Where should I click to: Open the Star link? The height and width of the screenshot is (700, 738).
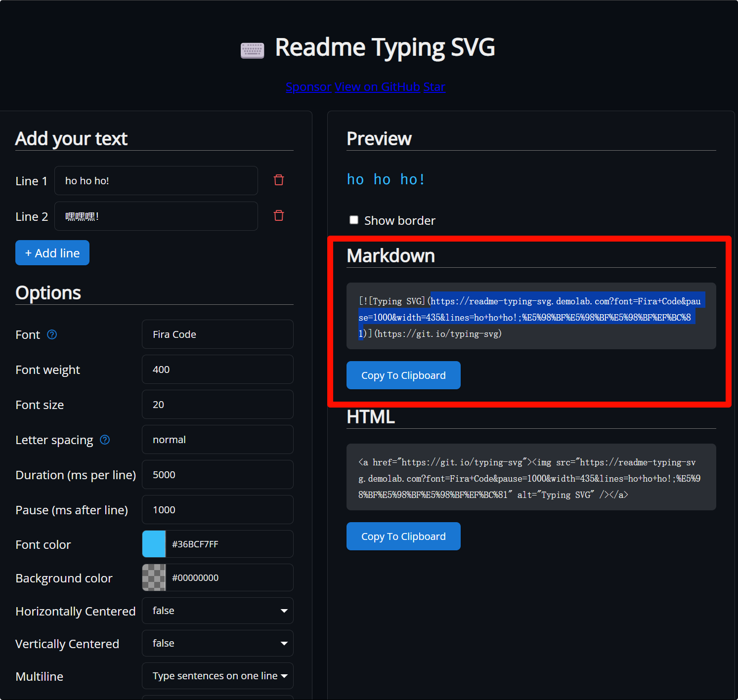click(x=434, y=87)
